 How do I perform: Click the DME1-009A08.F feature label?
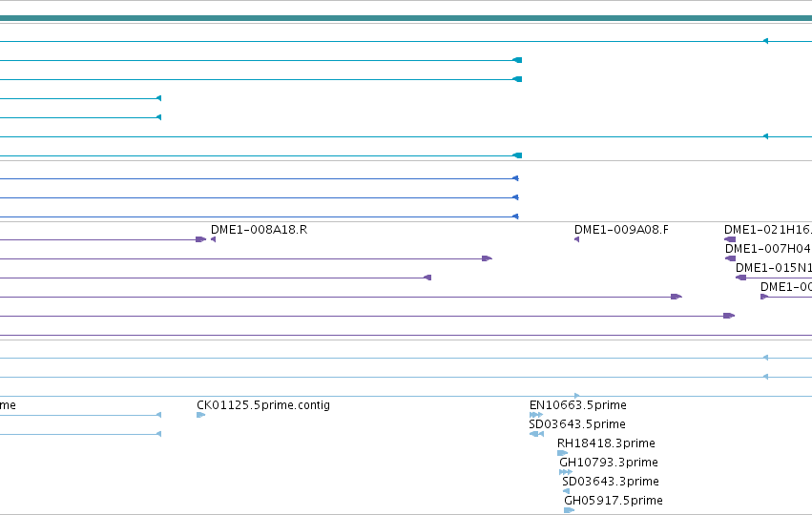tap(621, 229)
